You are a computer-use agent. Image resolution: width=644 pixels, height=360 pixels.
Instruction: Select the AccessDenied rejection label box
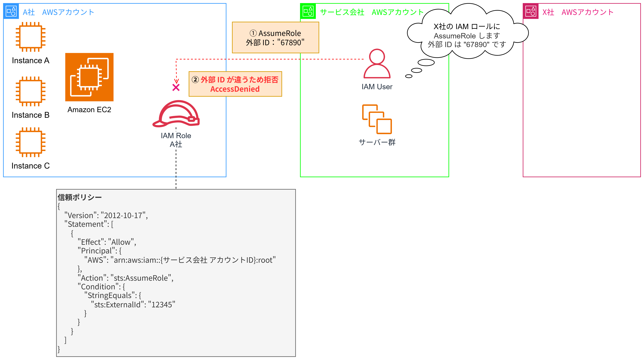235,84
